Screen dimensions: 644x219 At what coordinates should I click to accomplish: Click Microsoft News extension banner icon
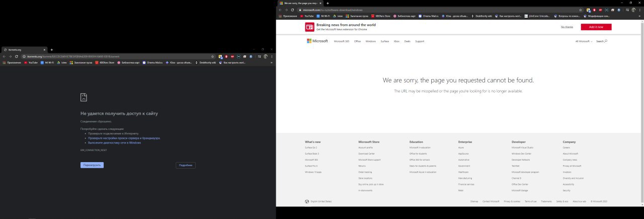point(309,27)
